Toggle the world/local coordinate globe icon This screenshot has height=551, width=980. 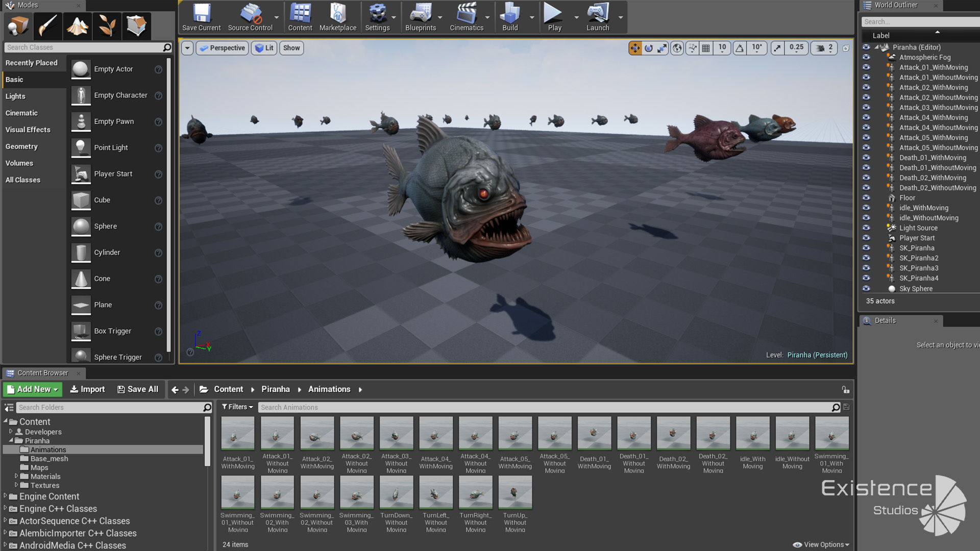tap(677, 48)
